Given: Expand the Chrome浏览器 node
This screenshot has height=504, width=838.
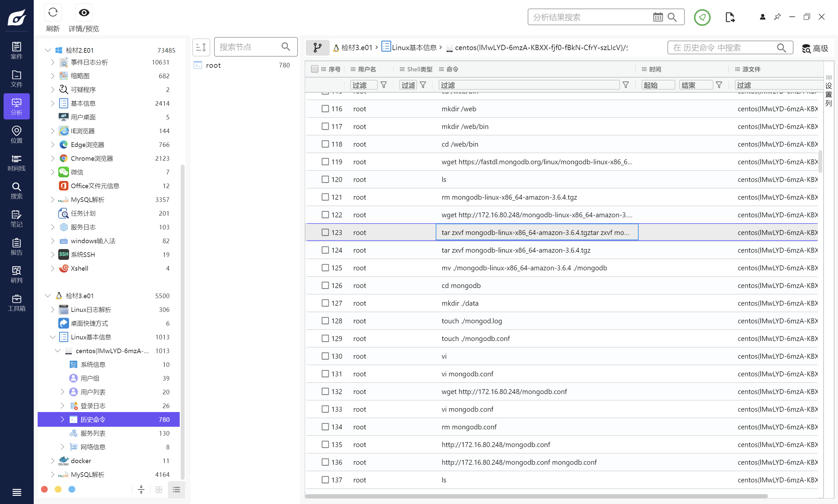Looking at the screenshot, I should pyautogui.click(x=52, y=158).
